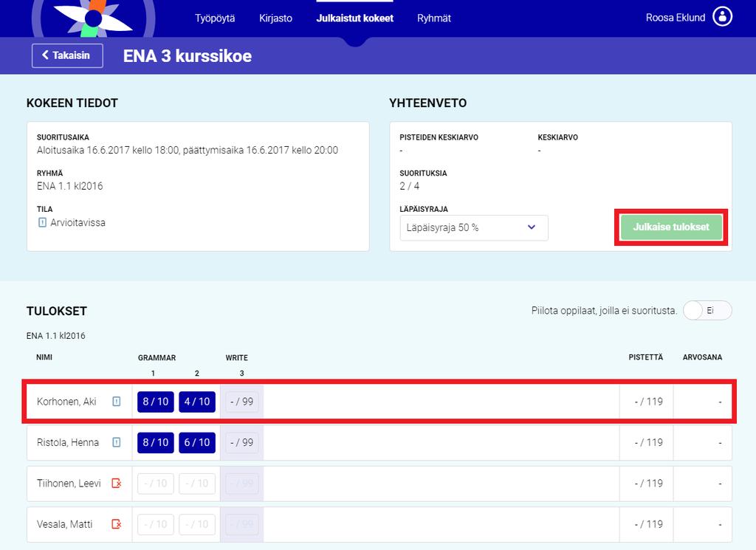The width and height of the screenshot is (756, 550).
Task: Click the Suorituksia value 2 / 4
Action: 409,186
